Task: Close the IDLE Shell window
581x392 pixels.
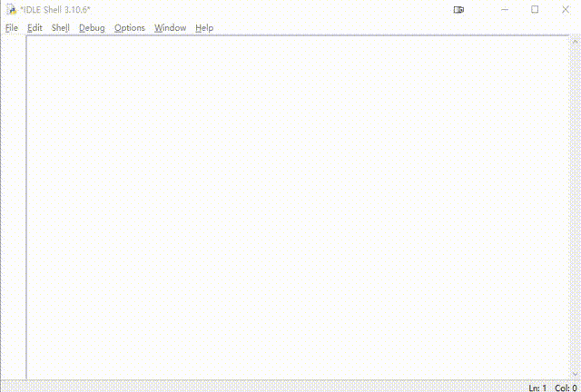Action: click(x=566, y=10)
